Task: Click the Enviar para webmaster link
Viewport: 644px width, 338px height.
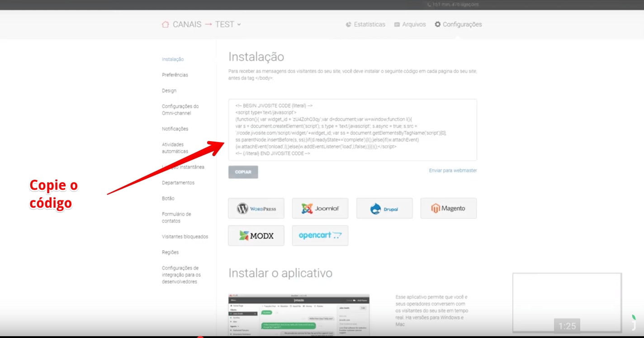Action: [453, 171]
